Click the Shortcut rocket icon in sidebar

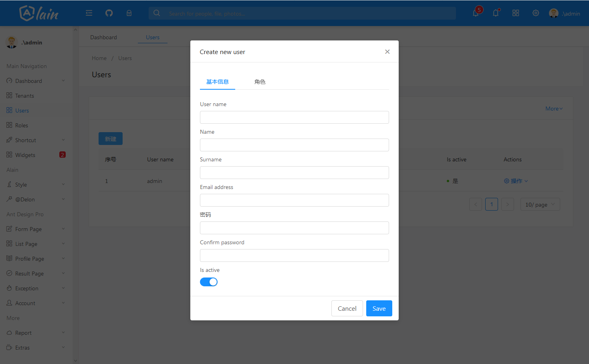(9, 140)
